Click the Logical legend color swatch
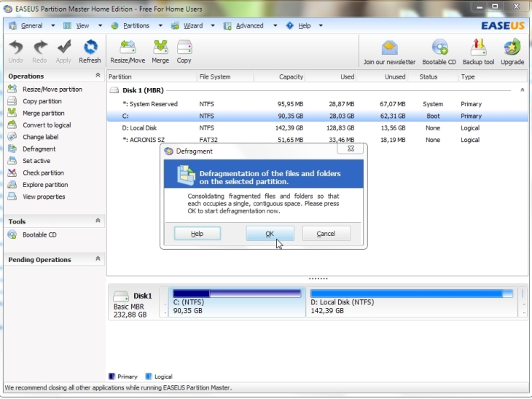Image resolution: width=532 pixels, height=399 pixels. coord(149,376)
